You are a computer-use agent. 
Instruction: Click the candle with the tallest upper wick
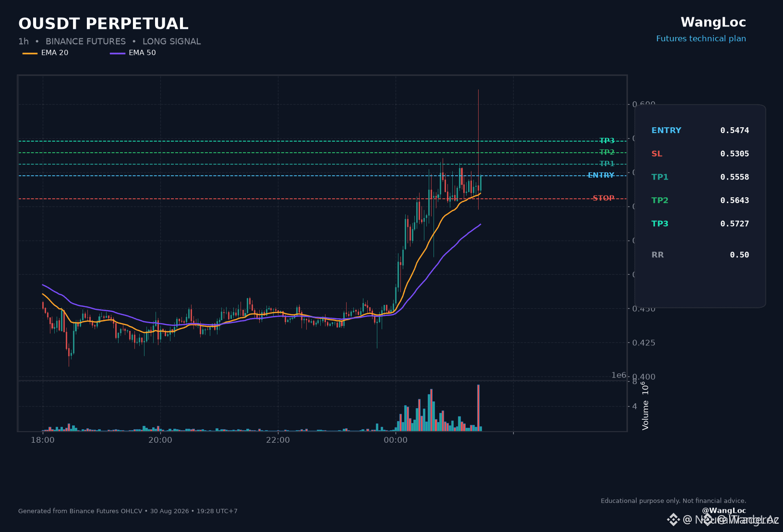tap(478, 149)
